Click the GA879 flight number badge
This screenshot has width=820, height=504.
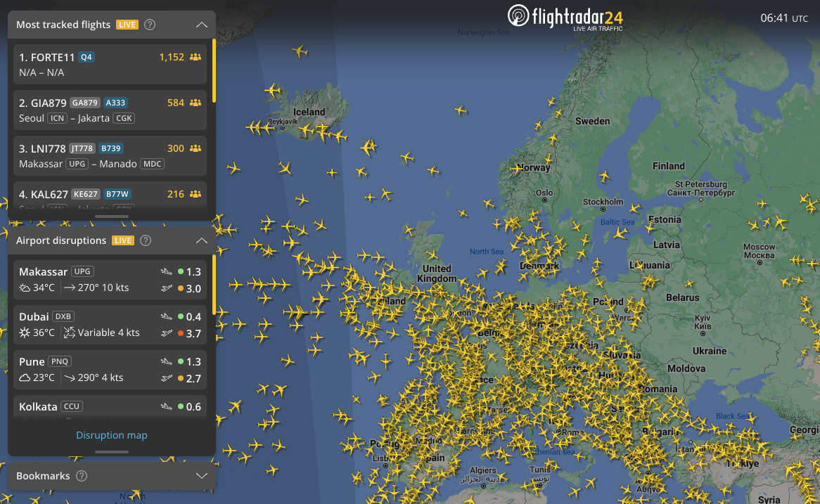click(84, 103)
